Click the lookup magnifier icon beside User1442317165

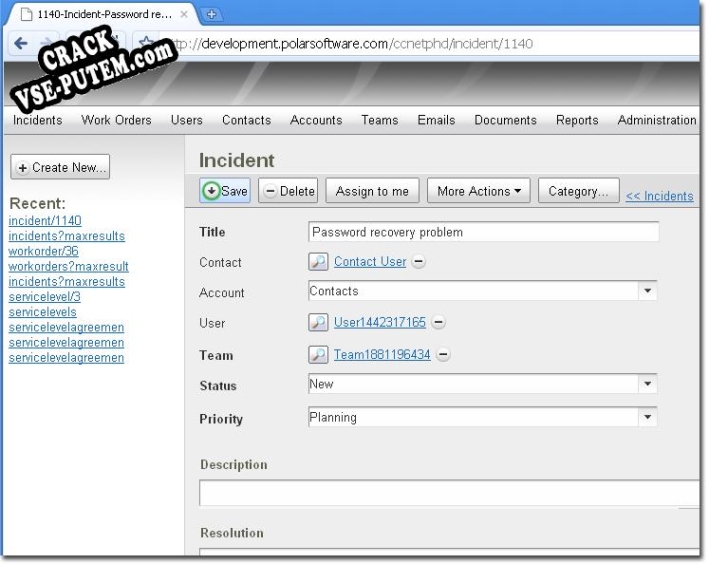(x=318, y=323)
